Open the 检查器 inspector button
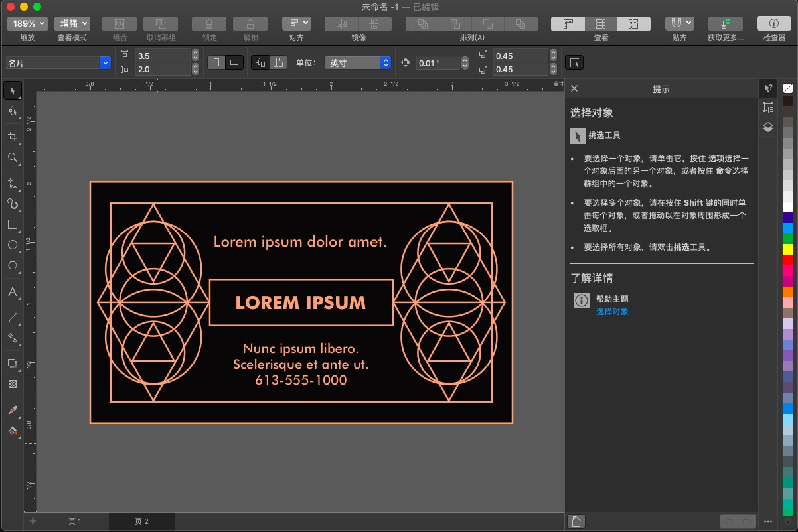Viewport: 798px width, 532px height. point(773,23)
